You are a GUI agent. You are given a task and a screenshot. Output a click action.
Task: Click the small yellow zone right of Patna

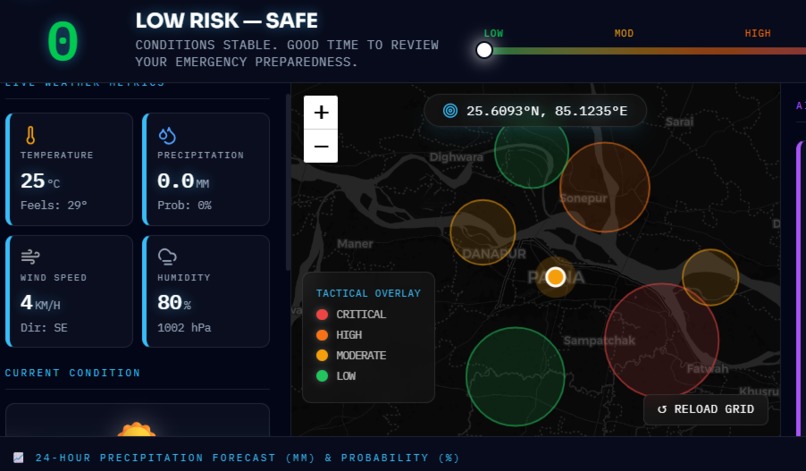710,278
